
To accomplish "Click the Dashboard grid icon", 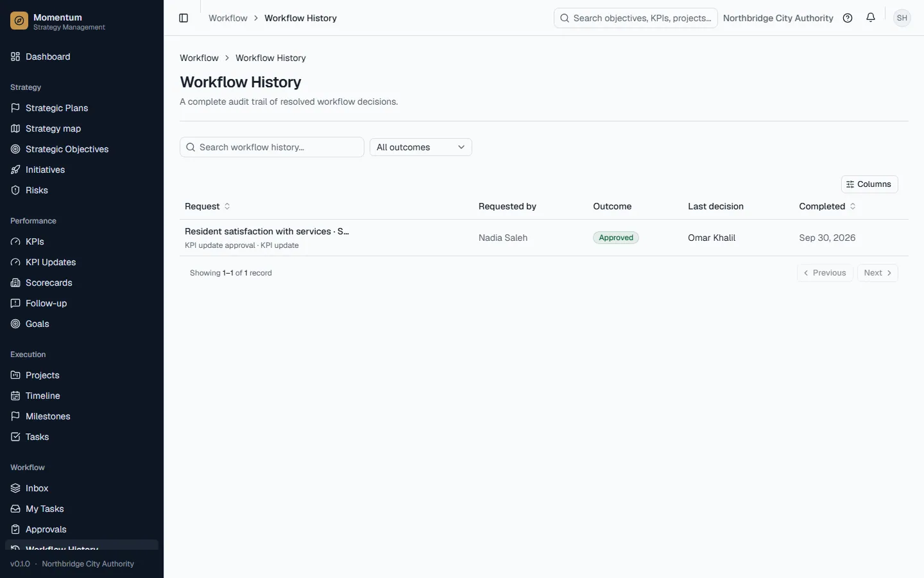I will (15, 57).
